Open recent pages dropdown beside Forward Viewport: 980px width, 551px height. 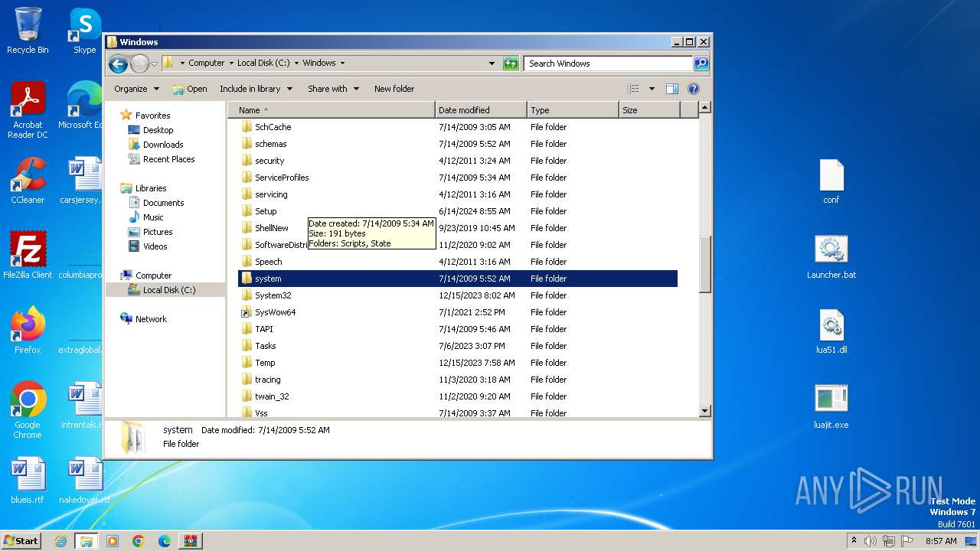[x=155, y=64]
